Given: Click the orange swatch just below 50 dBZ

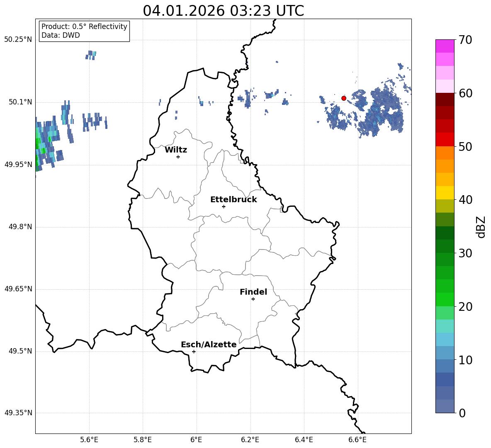Looking at the screenshot, I should (x=445, y=153).
